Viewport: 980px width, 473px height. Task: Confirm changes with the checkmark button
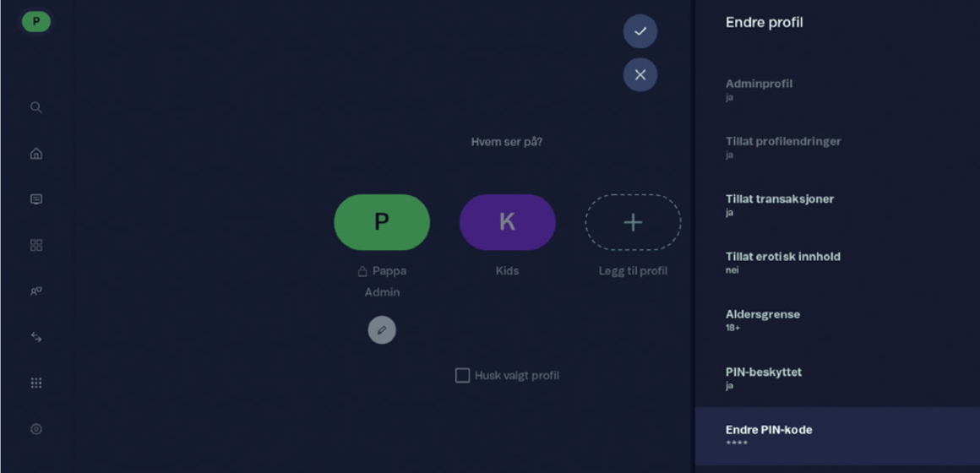(x=640, y=31)
